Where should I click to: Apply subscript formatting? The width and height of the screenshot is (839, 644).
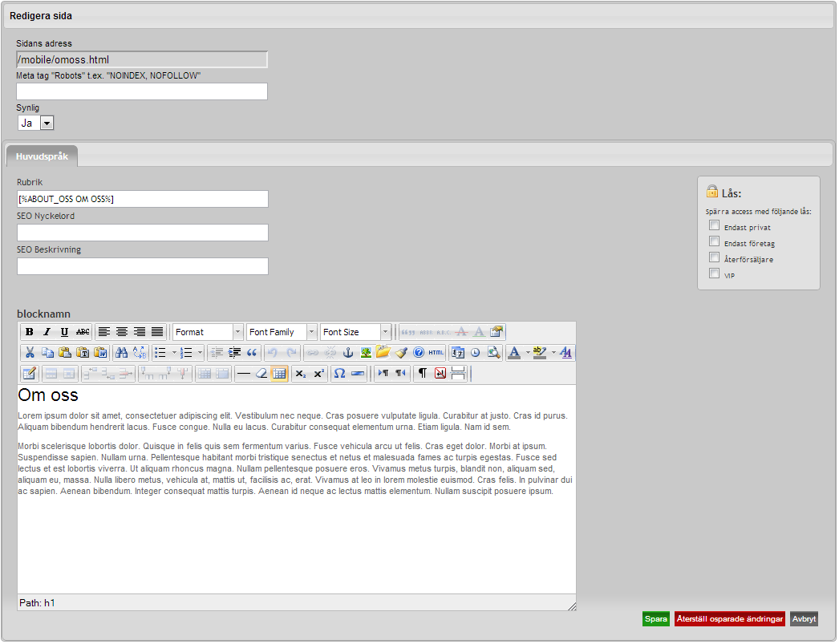(302, 374)
